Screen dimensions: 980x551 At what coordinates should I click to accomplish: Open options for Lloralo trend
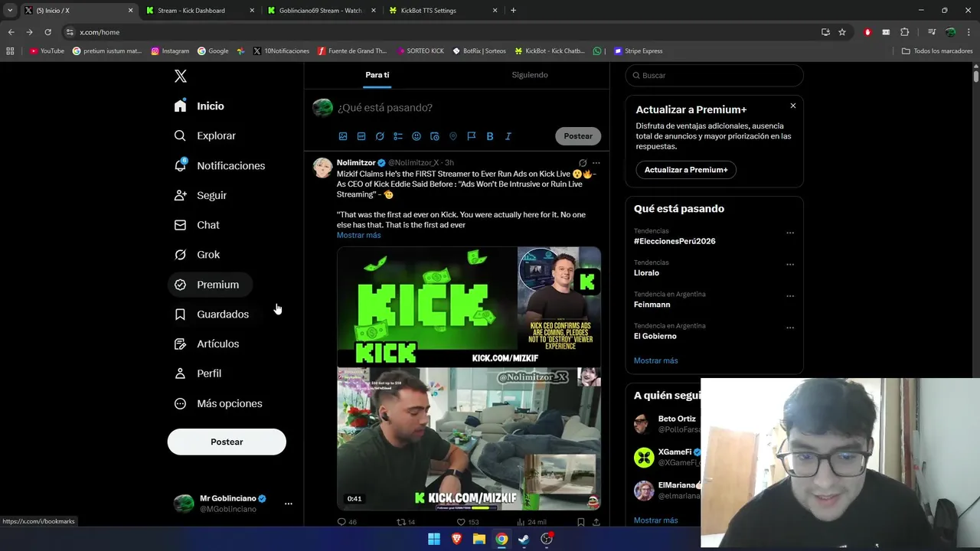(x=790, y=265)
